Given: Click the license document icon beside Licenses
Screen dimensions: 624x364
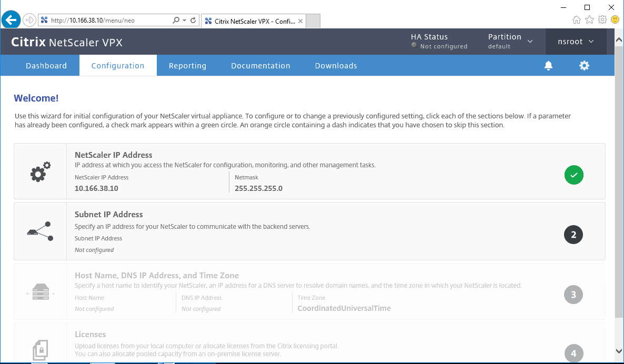Looking at the screenshot, I should tap(39, 350).
